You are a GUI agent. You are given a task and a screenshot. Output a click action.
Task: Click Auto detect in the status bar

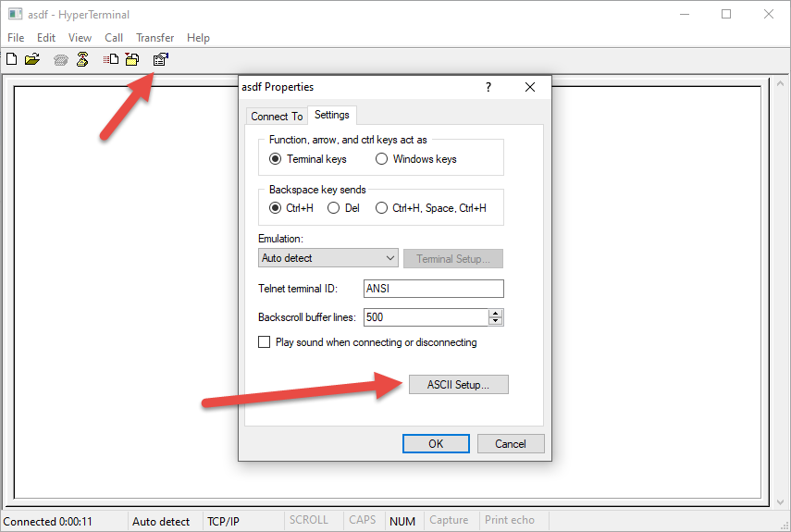[x=161, y=522]
